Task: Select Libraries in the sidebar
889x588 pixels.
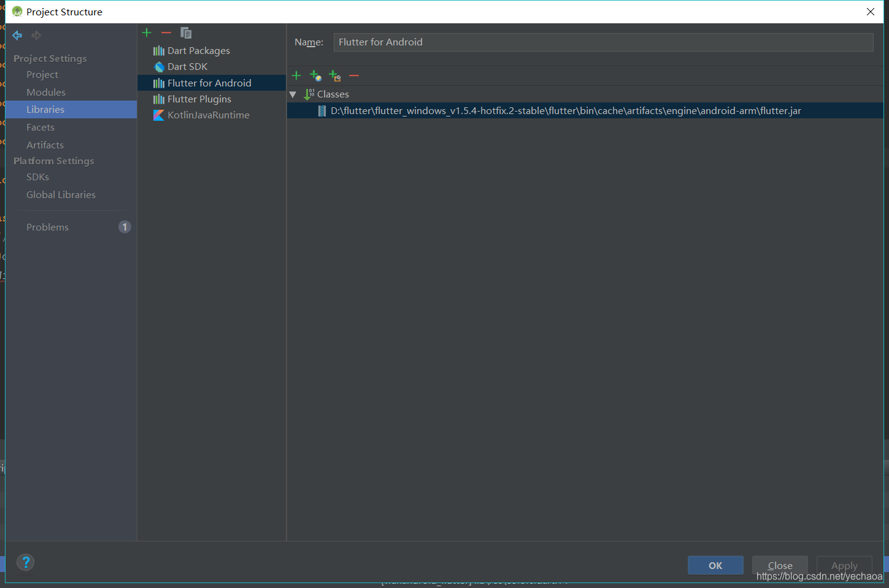Action: (x=71, y=109)
